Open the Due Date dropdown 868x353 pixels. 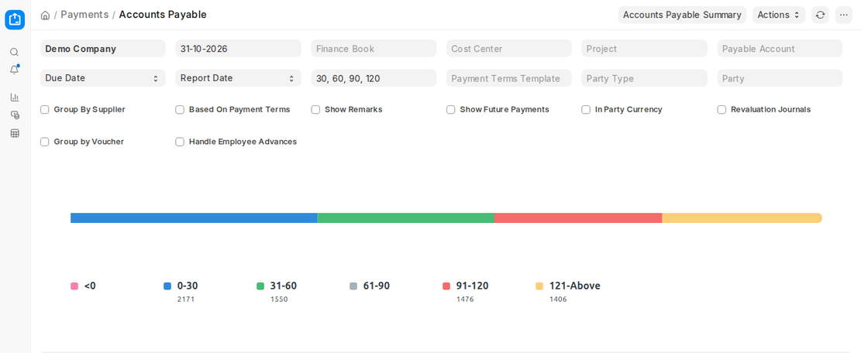(x=103, y=78)
